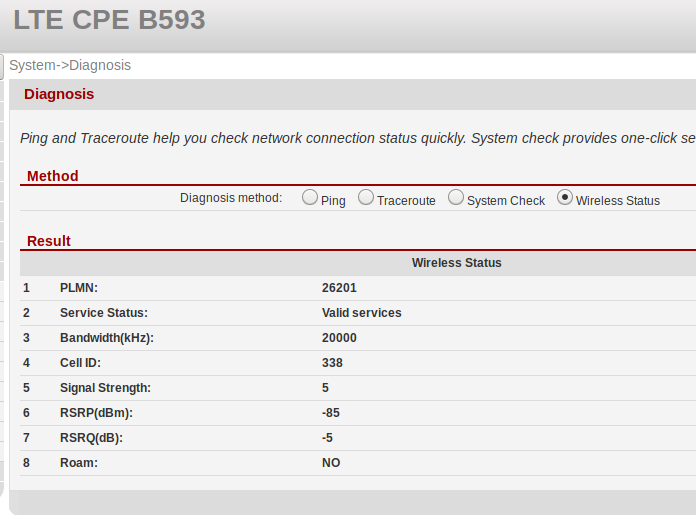Viewport: 696px width, 523px height.
Task: Choose the Traceroute diagnosis method
Action: 366,198
